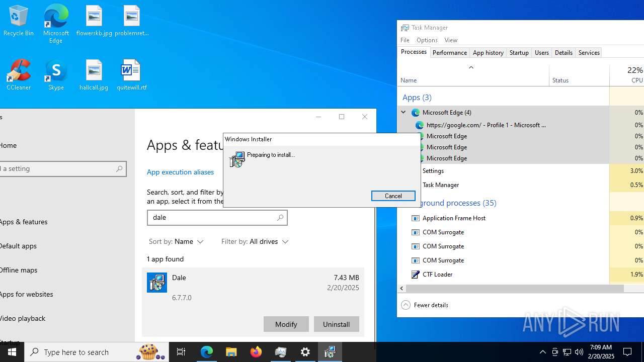644x362 pixels.
Task: Click the Modify button for Dale
Action: pyautogui.click(x=286, y=324)
